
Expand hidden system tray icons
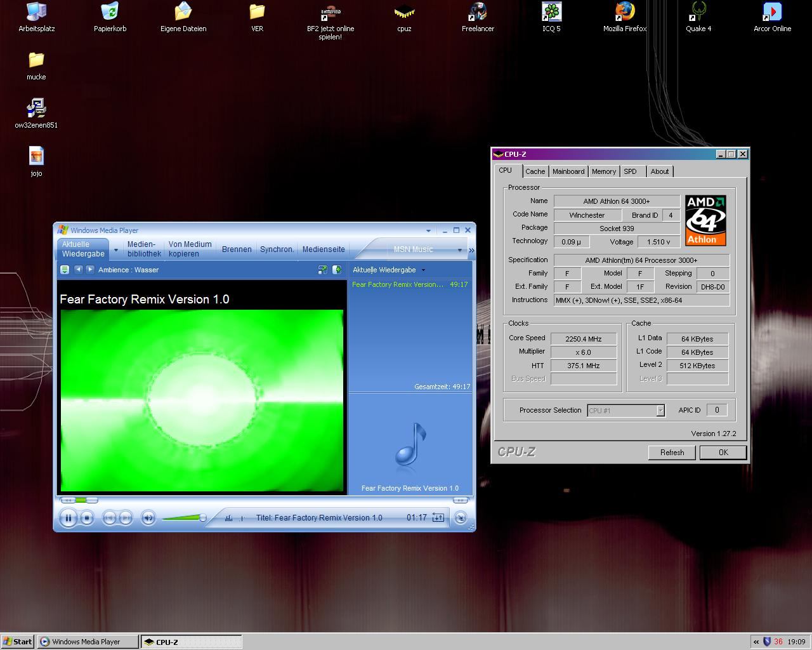click(x=756, y=642)
